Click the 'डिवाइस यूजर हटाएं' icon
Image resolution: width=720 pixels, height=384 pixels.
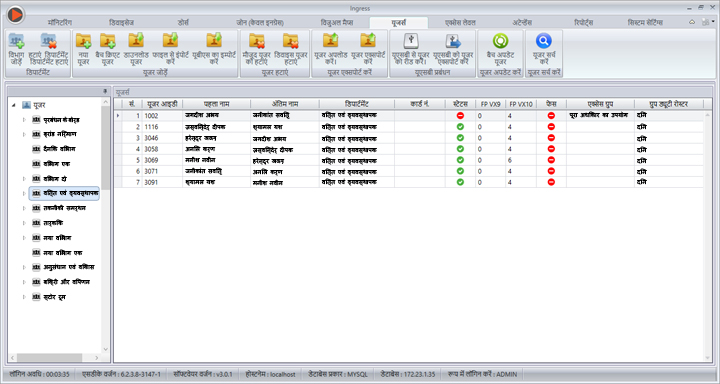point(291,41)
